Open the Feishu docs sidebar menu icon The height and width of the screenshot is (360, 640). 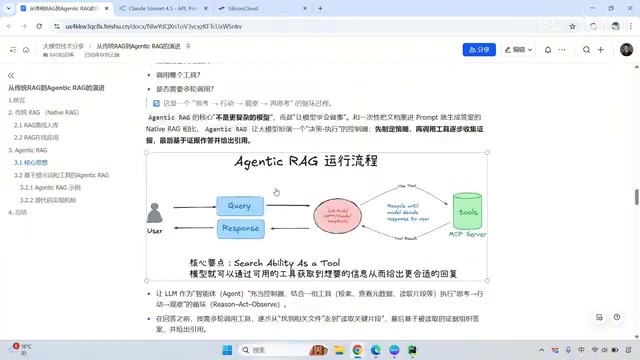click(x=13, y=50)
